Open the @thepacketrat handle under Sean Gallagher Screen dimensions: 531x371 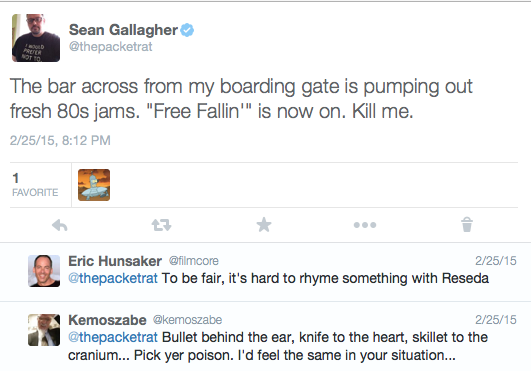[x=110, y=46]
